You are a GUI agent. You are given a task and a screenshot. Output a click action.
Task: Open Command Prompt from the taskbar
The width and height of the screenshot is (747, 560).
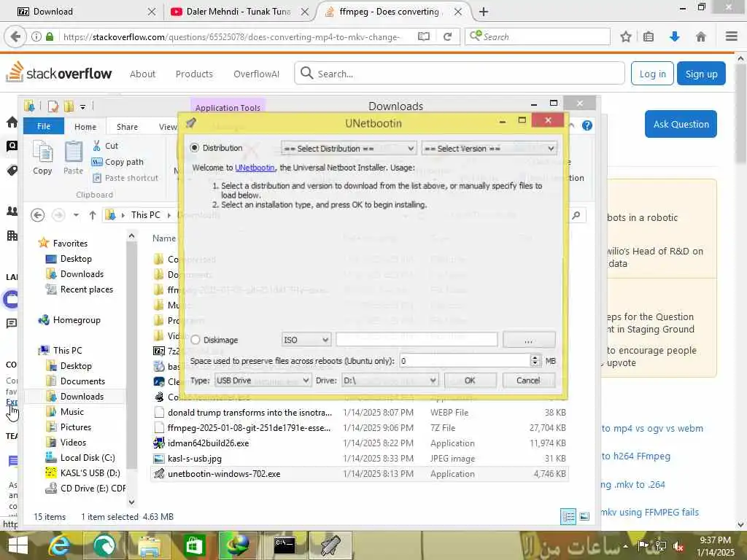[x=285, y=545]
